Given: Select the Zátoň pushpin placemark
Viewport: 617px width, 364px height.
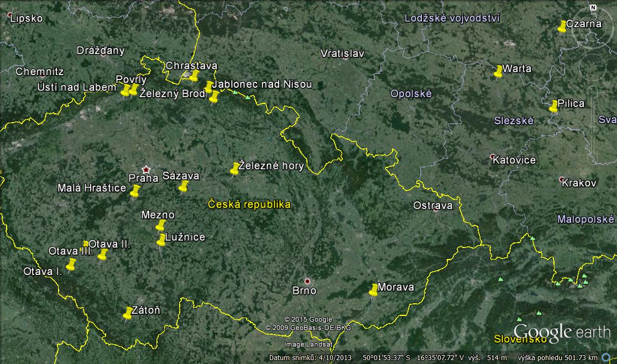Looking at the screenshot, I should point(128,314).
